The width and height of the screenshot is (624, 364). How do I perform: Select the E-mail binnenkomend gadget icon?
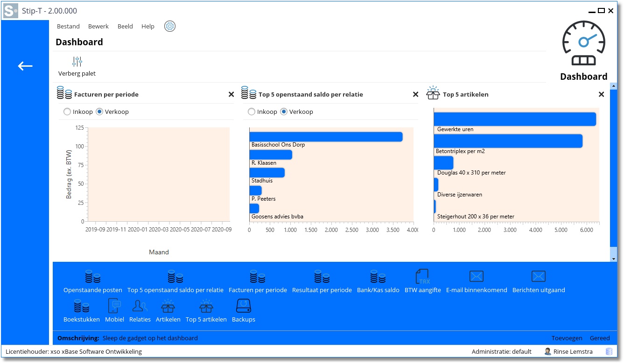476,277
